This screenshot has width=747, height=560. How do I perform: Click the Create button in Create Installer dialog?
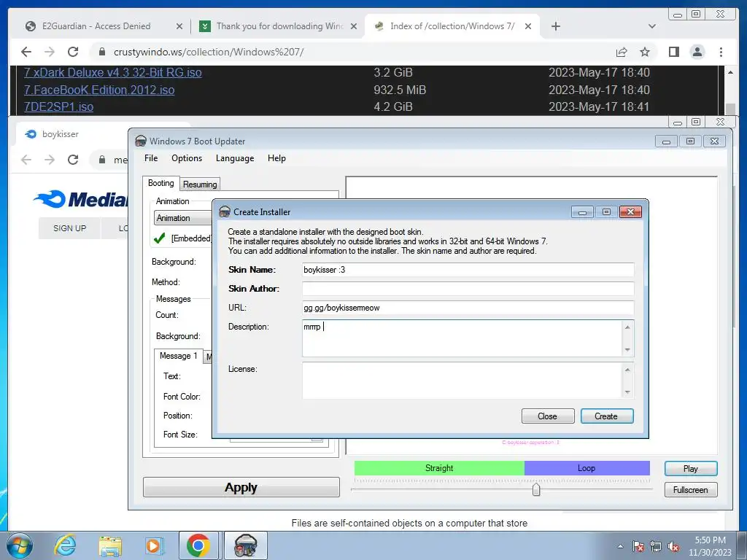tap(606, 416)
